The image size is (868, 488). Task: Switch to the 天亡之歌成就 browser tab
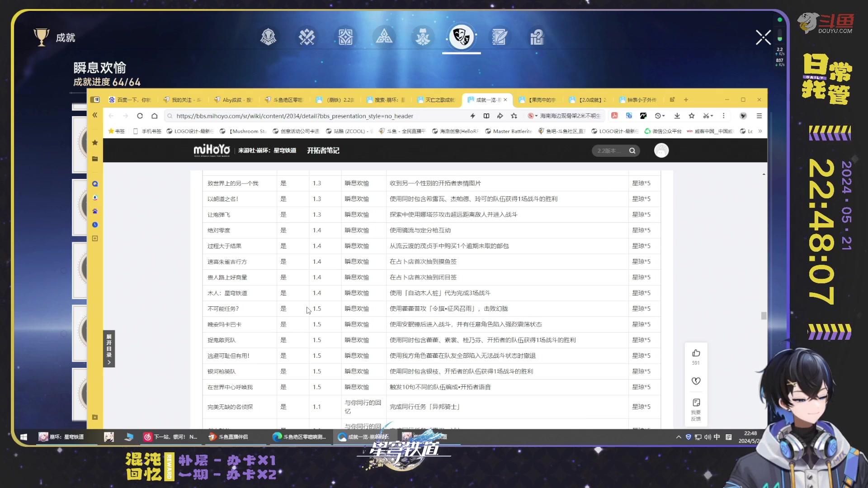click(437, 100)
